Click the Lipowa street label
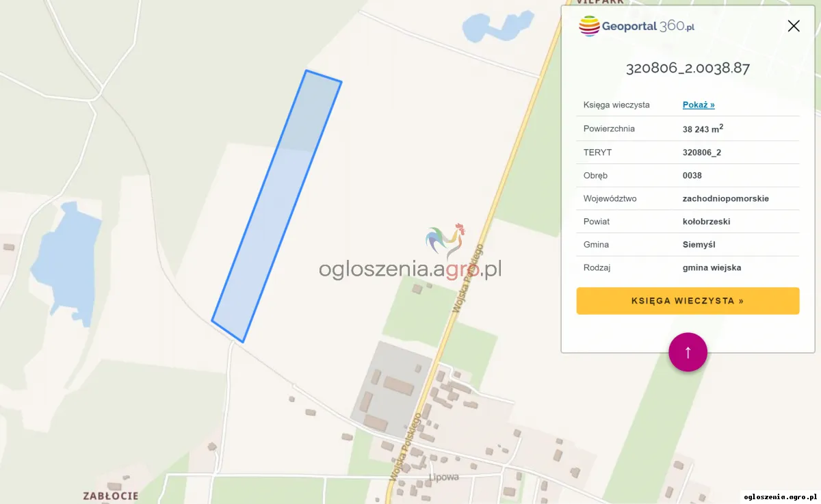 coord(443,477)
